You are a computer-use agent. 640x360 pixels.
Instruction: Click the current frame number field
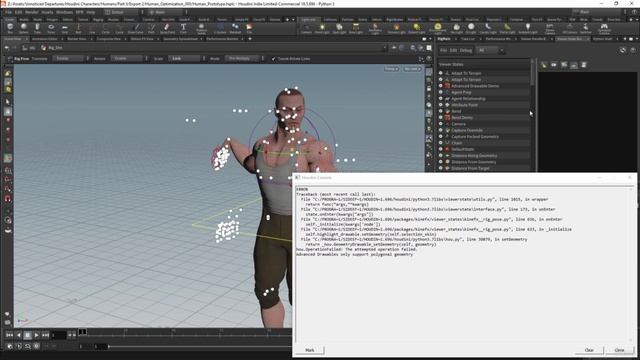coord(58,335)
